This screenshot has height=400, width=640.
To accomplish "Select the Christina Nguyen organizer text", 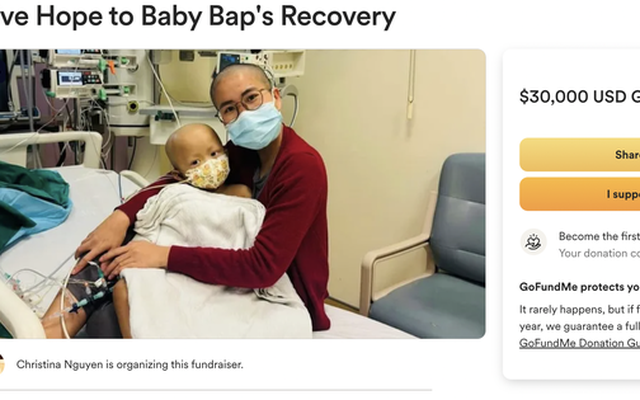I will [x=60, y=364].
